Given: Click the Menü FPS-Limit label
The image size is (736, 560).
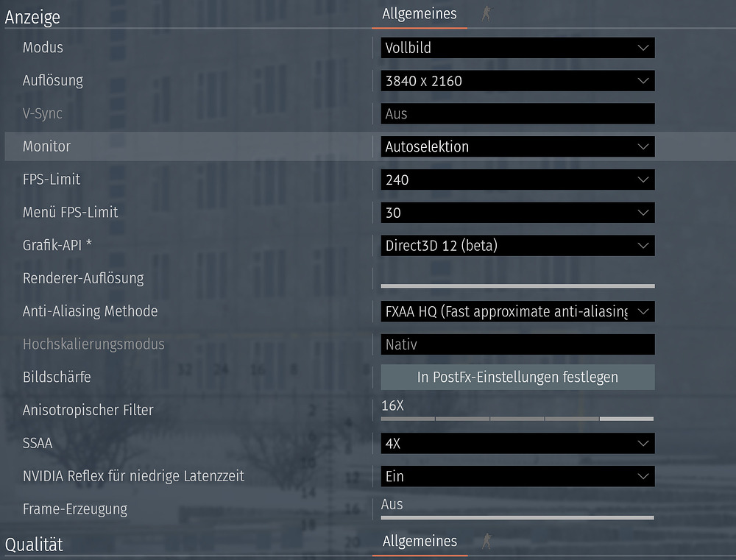Looking at the screenshot, I should click(71, 212).
